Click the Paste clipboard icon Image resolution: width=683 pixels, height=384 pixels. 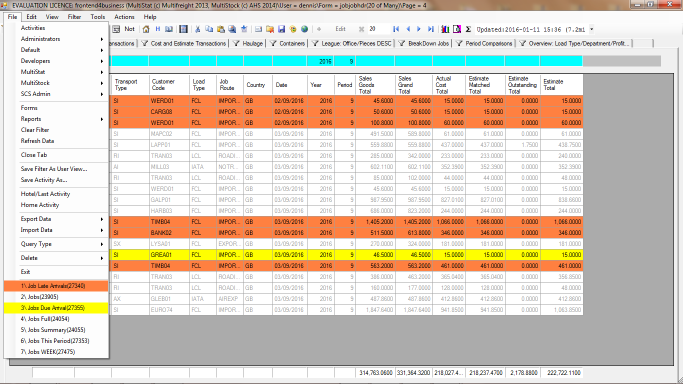(x=221, y=29)
